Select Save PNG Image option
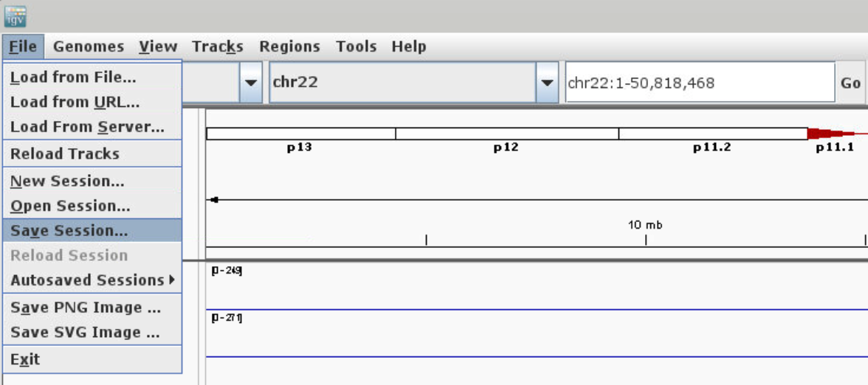 86,308
